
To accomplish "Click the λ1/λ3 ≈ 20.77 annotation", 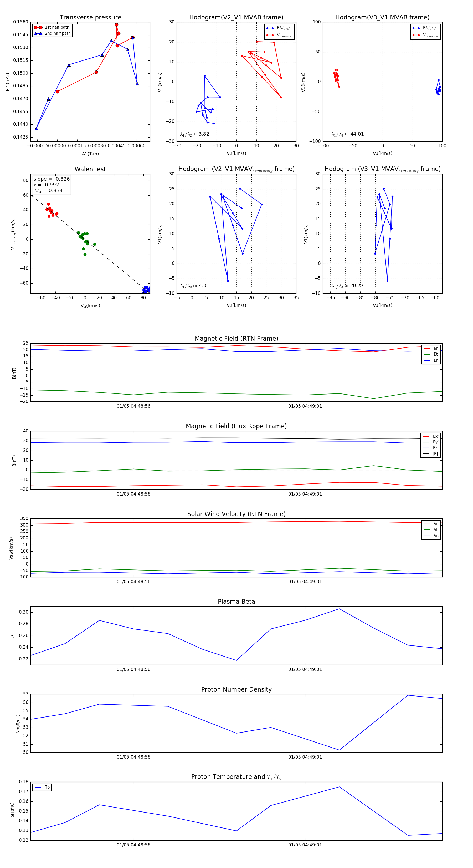I will (347, 286).
